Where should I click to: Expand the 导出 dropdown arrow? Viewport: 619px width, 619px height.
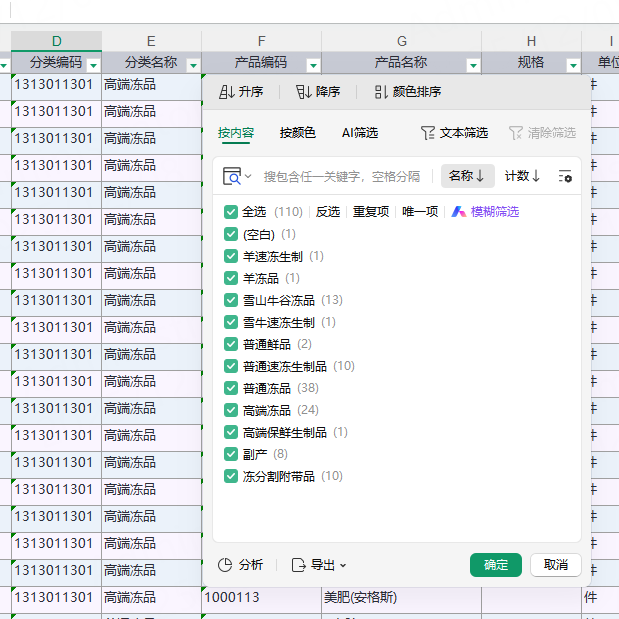pyautogui.click(x=343, y=565)
